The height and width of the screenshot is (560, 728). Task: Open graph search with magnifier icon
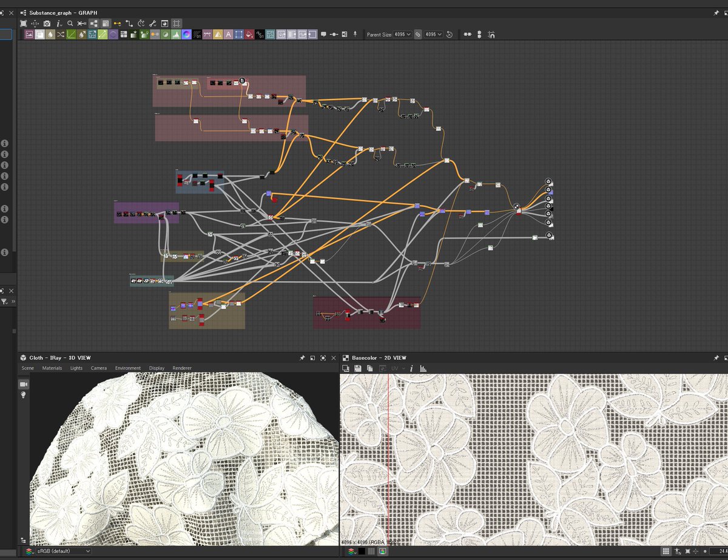[x=70, y=23]
